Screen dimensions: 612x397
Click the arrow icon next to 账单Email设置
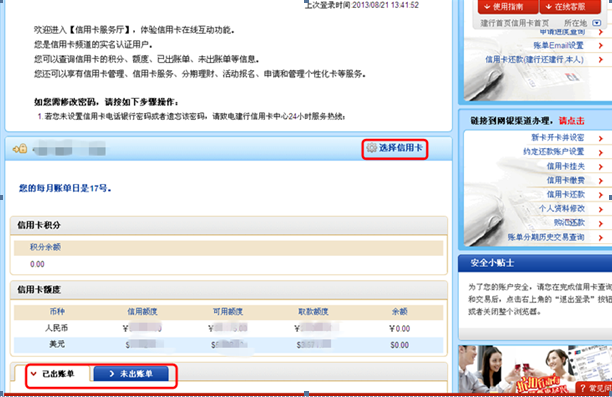pyautogui.click(x=601, y=46)
